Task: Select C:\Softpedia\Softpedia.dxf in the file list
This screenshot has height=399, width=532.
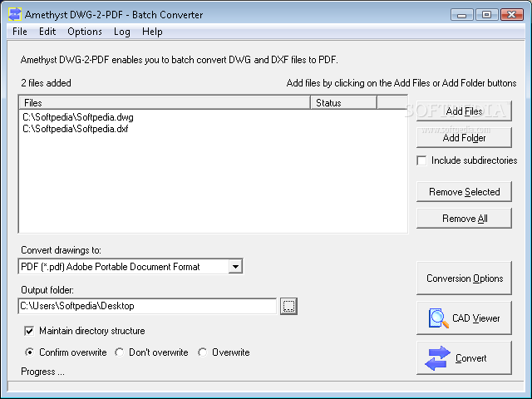Action: pos(76,129)
